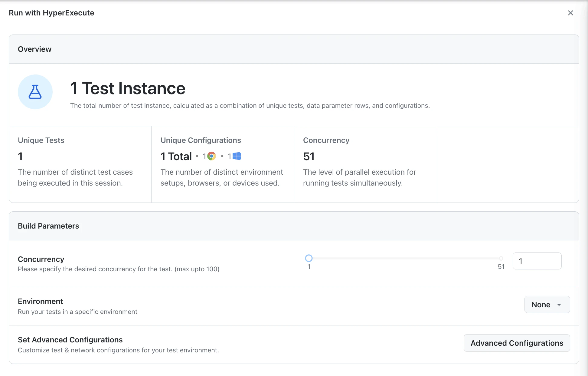
Task: Click the 'Unique Tests' label
Action: tap(41, 140)
